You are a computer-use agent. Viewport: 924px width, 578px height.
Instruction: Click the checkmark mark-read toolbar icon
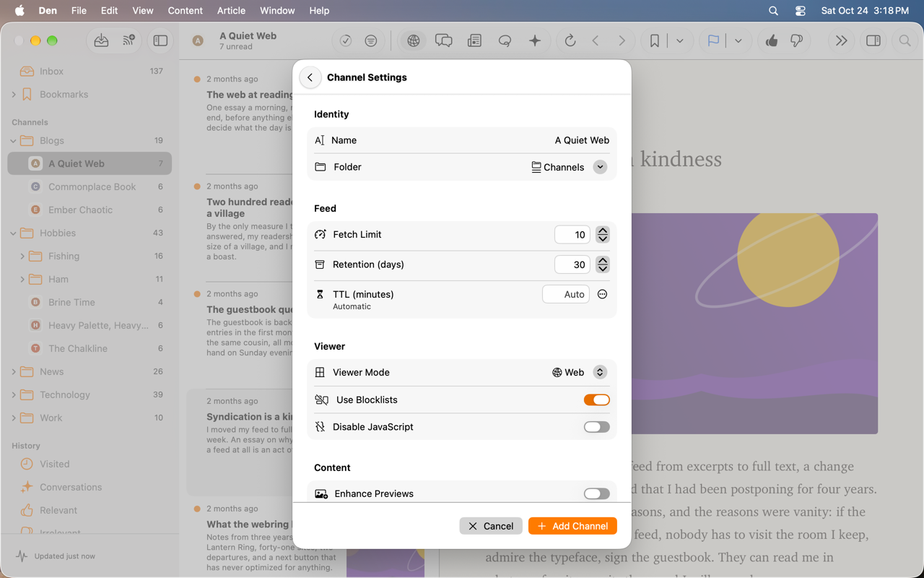tap(346, 41)
